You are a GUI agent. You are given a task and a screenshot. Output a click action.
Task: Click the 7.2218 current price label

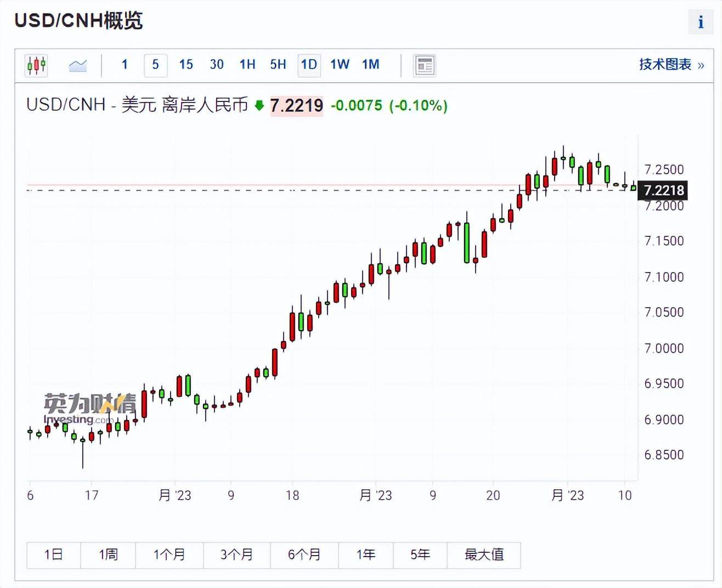[663, 190]
